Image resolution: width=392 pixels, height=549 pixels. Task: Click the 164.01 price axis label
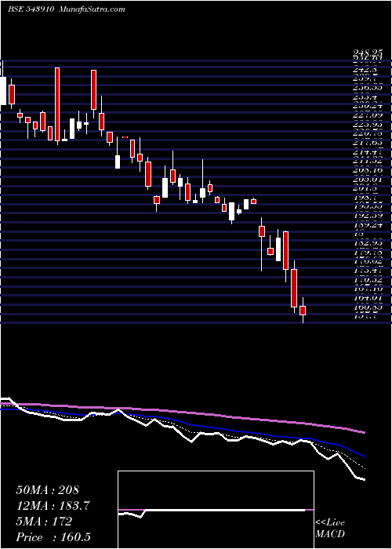(x=368, y=298)
